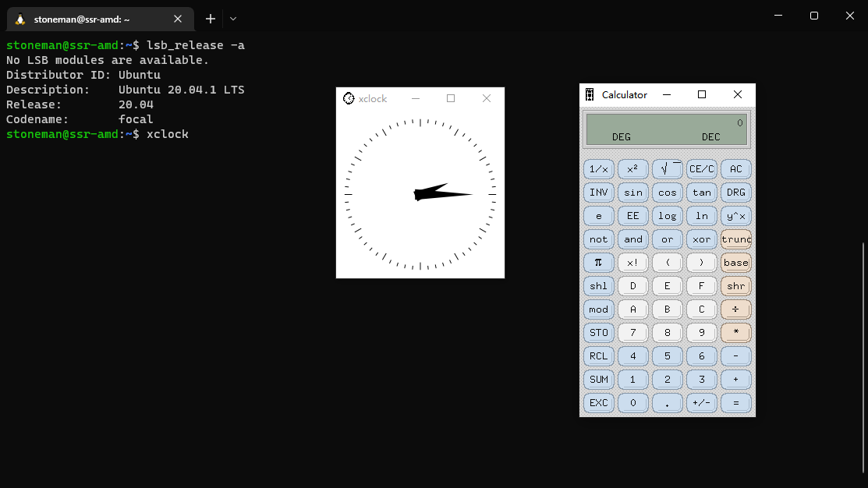Image resolution: width=868 pixels, height=488 pixels.
Task: Click the xclock analog clock face
Action: (x=420, y=193)
